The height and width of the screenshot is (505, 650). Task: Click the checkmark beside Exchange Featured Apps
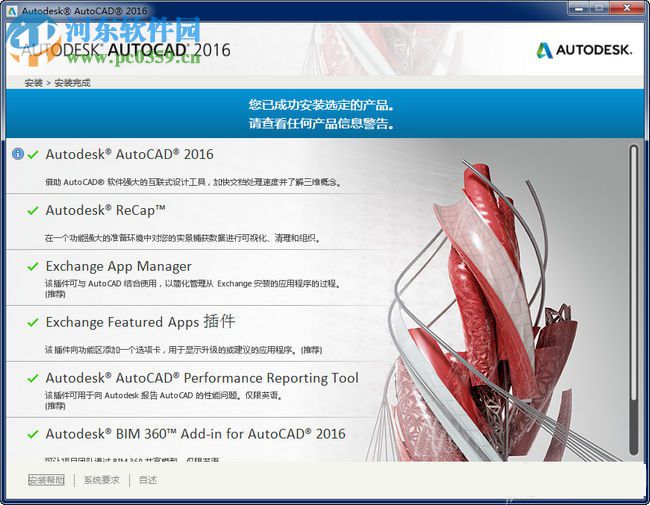tap(33, 322)
